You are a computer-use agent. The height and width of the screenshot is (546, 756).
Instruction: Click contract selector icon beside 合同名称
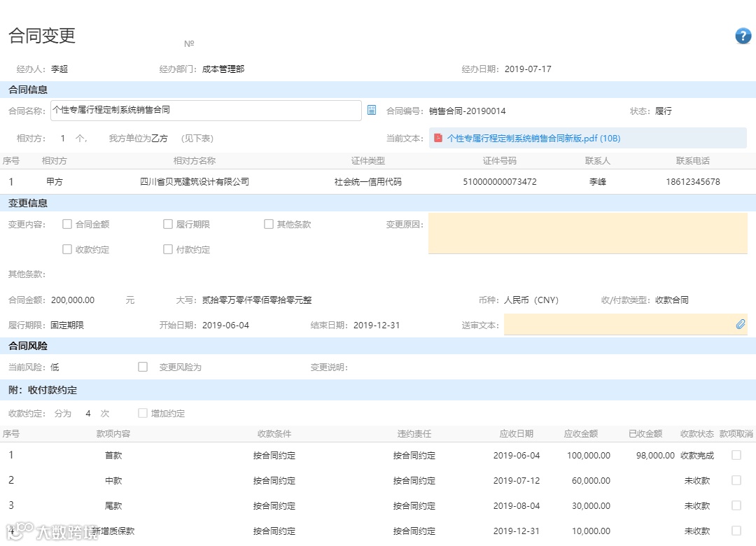pyautogui.click(x=372, y=110)
